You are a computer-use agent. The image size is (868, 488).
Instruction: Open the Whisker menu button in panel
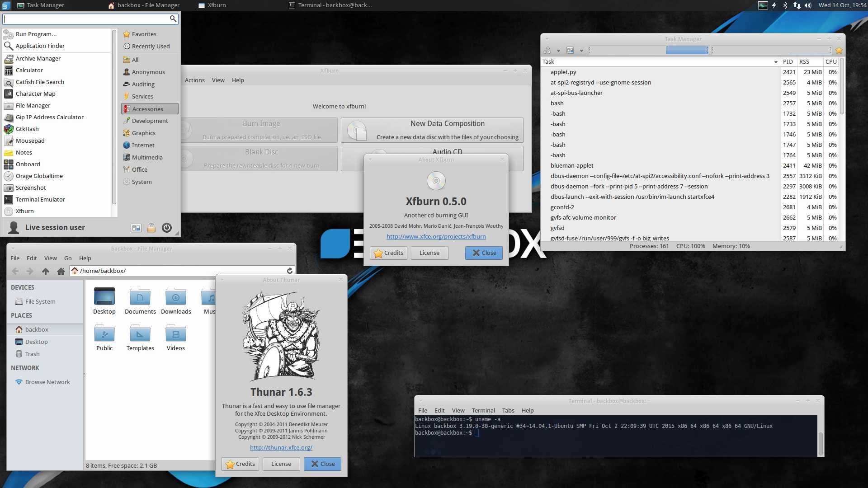tap(5, 5)
